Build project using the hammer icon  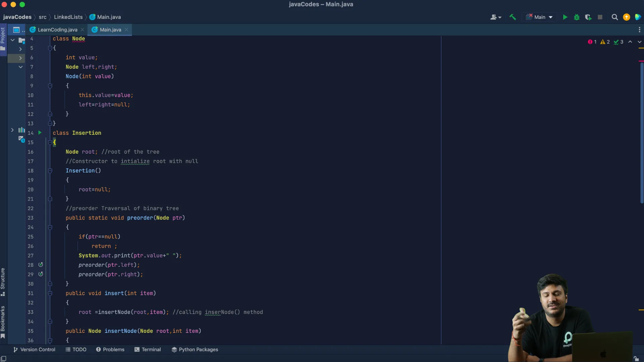click(x=513, y=17)
